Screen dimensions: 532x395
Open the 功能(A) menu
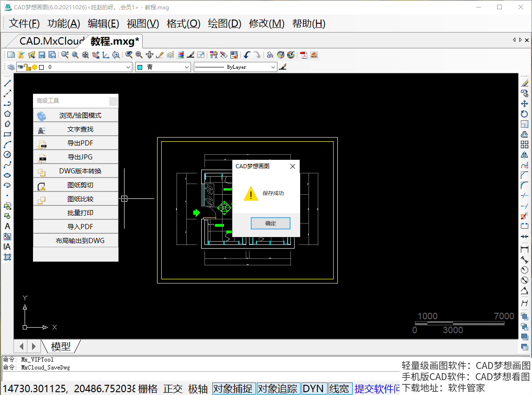[64, 23]
